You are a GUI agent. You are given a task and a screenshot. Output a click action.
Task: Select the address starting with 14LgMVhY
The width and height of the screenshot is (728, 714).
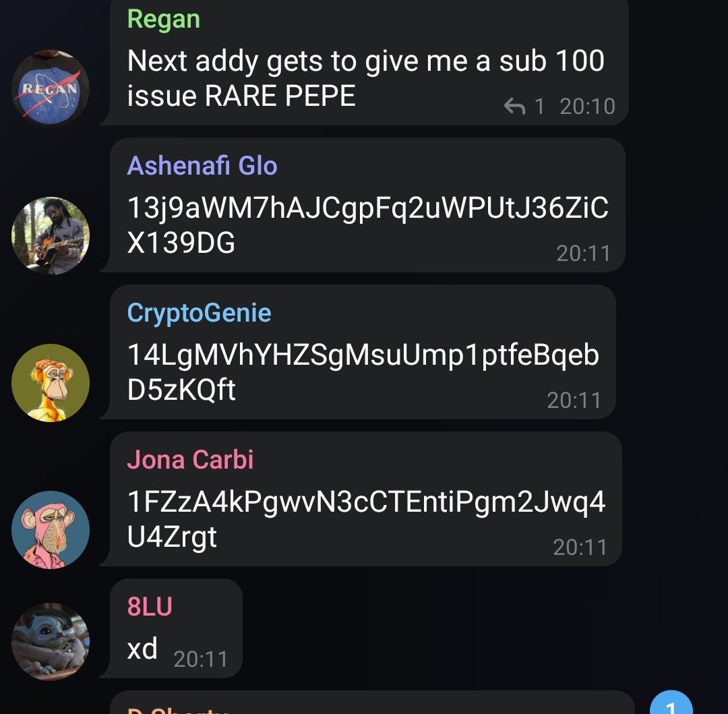pyautogui.click(x=363, y=372)
